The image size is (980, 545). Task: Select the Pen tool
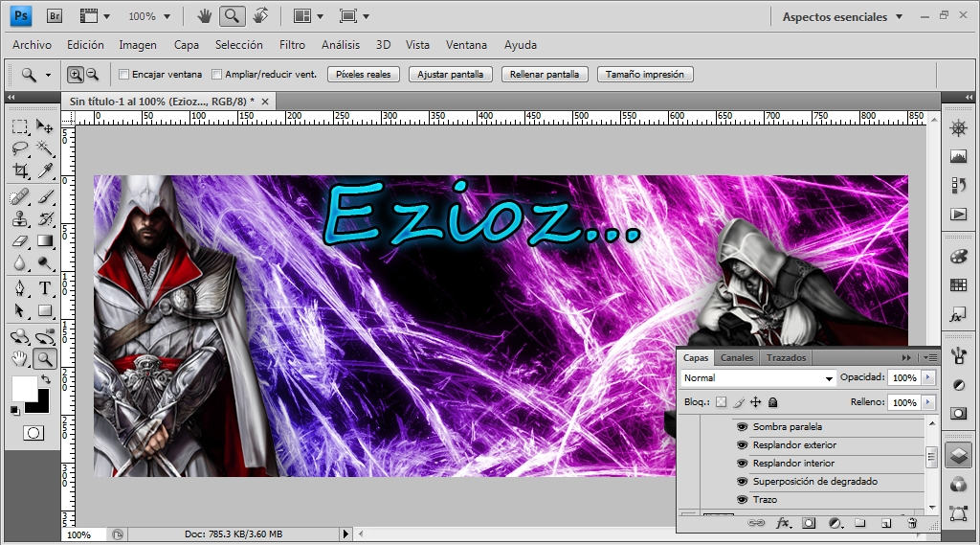click(x=20, y=288)
